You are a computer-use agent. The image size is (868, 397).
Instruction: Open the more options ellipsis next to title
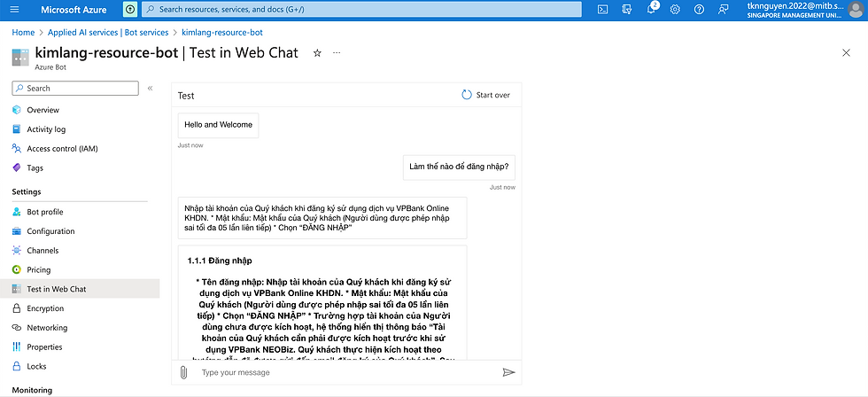337,53
